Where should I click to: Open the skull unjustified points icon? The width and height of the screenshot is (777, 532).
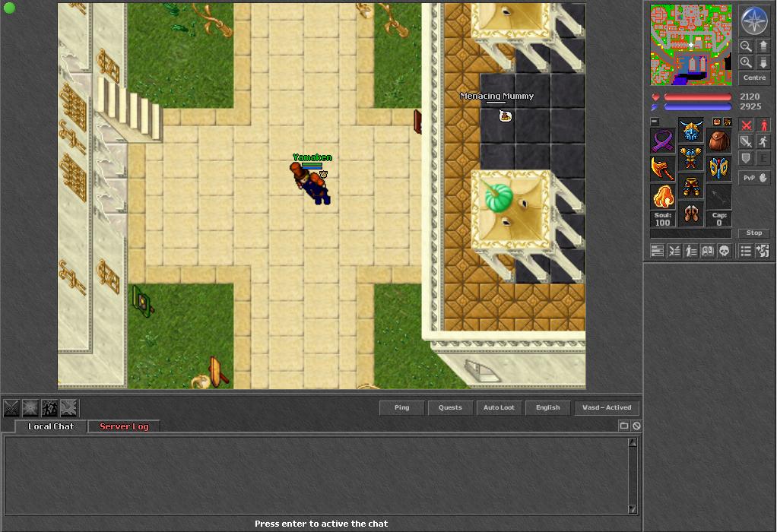coord(724,251)
